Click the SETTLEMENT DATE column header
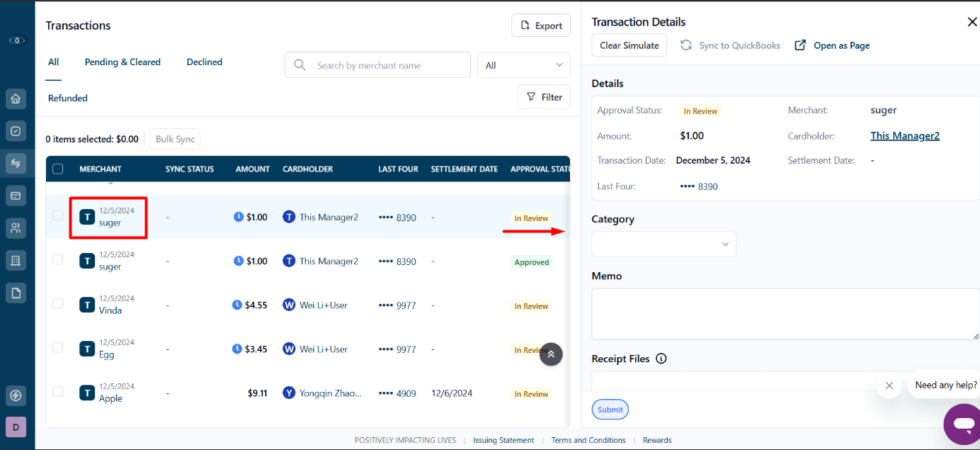The height and width of the screenshot is (450, 980). 465,169
